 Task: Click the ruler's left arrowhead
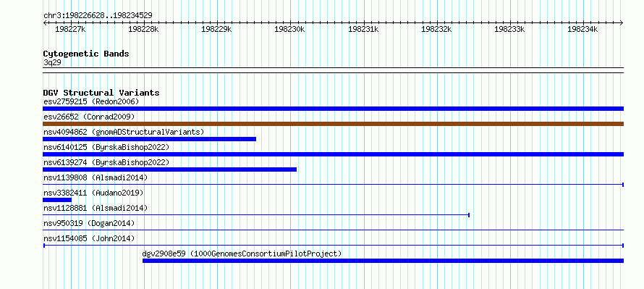[x=45, y=22]
